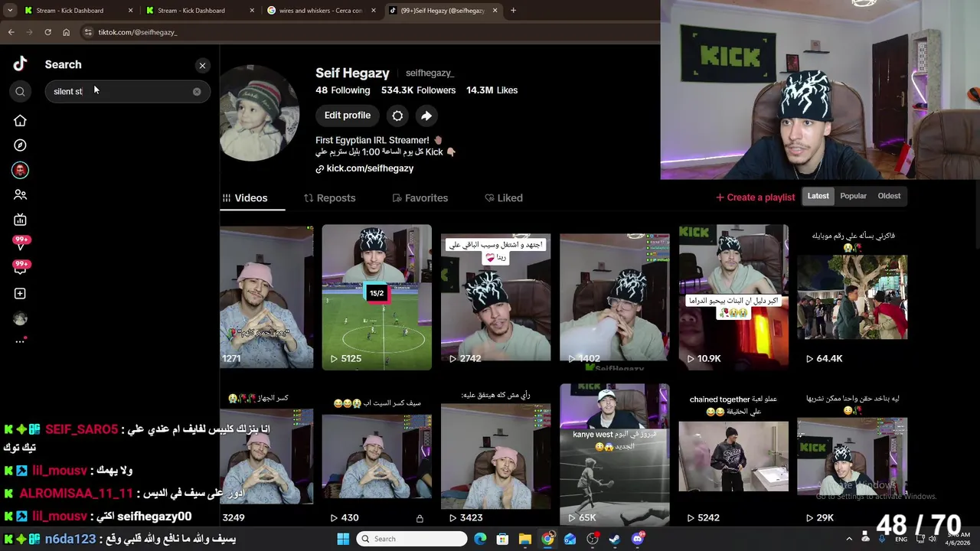
Task: Open the More three-dots menu in sidebar
Action: click(x=20, y=341)
